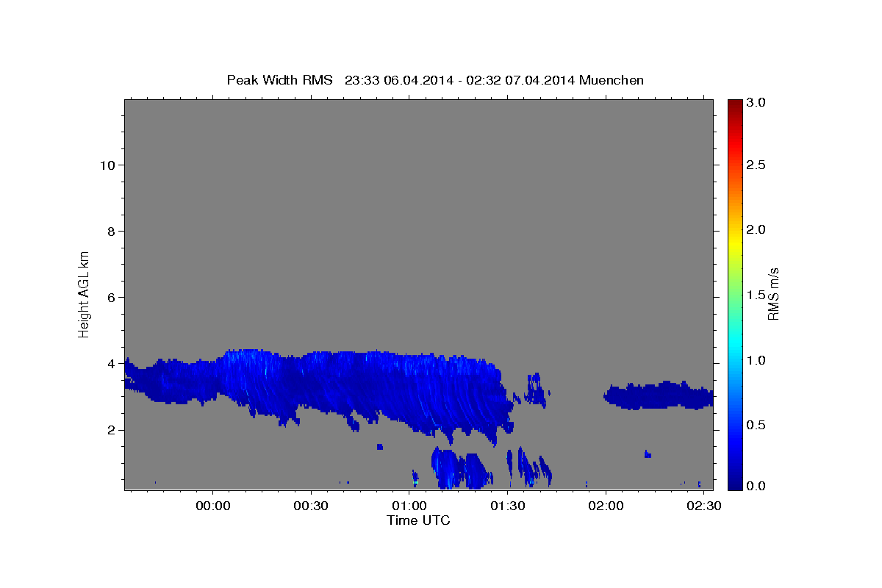
Task: Click the "Height AGL km" axis label
Action: tap(84, 293)
